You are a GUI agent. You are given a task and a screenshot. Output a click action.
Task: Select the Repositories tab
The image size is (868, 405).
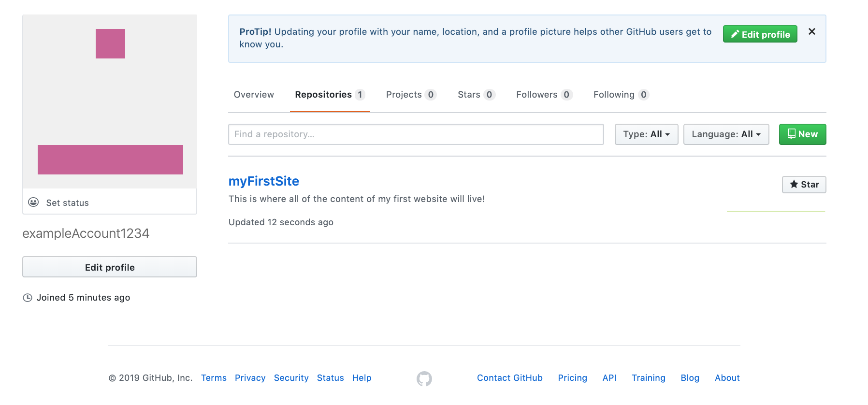[x=330, y=95]
